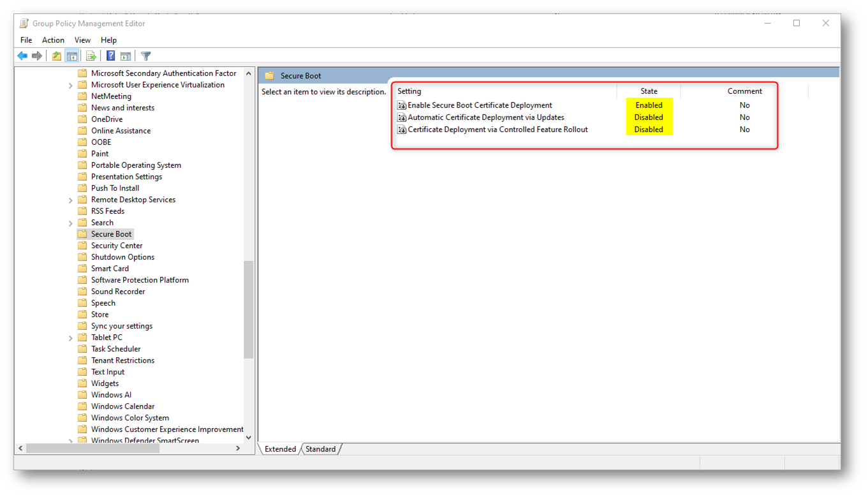Toggle the Show/Hide Console Tree toolbar icon
The image size is (868, 497).
coord(72,56)
